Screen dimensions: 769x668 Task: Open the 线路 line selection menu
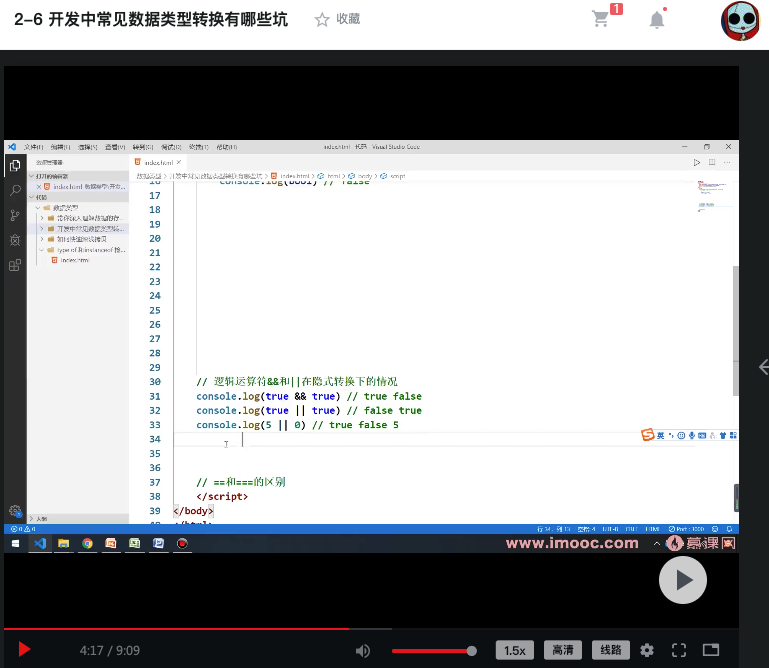[x=611, y=650]
